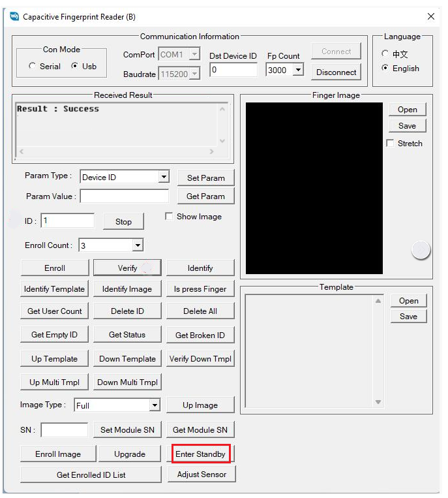Click Get User Count button
The width and height of the screenshot is (448, 498).
pos(54,311)
